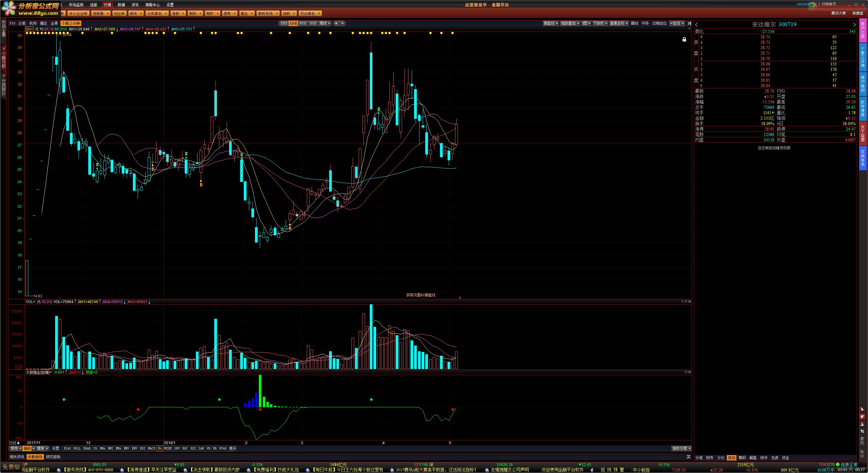This screenshot has width=868, height=473.
Task: Click the 画线 drawing button
Action: pyautogui.click(x=634, y=23)
